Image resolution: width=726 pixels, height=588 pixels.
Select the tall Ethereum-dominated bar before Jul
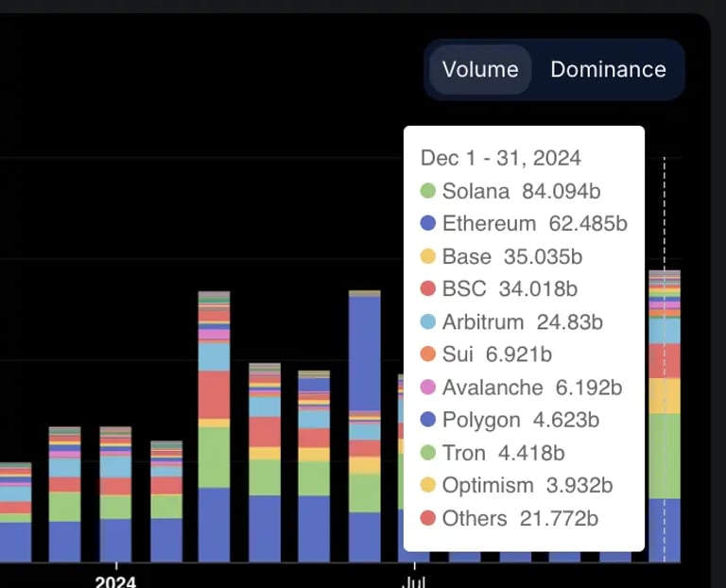pos(365,426)
